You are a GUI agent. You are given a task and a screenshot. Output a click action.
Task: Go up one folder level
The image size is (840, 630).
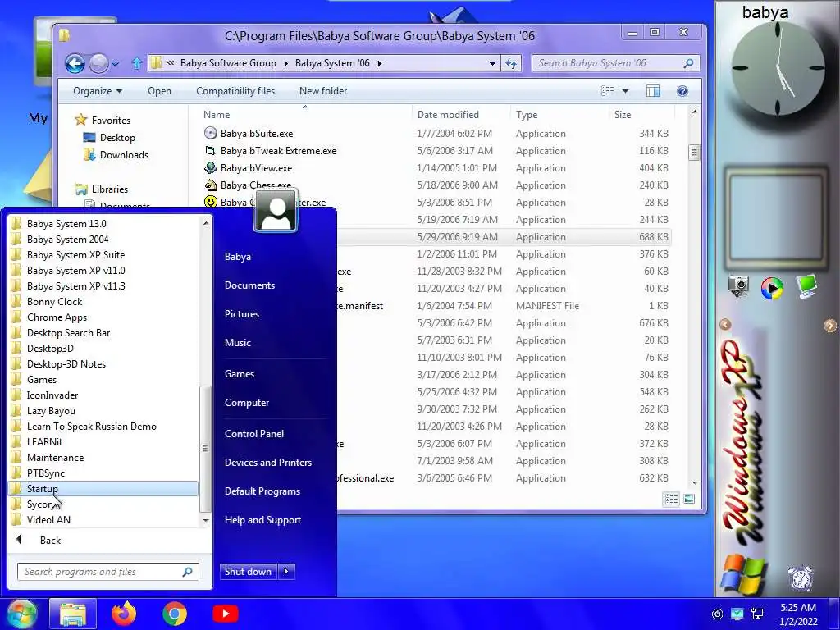(137, 64)
